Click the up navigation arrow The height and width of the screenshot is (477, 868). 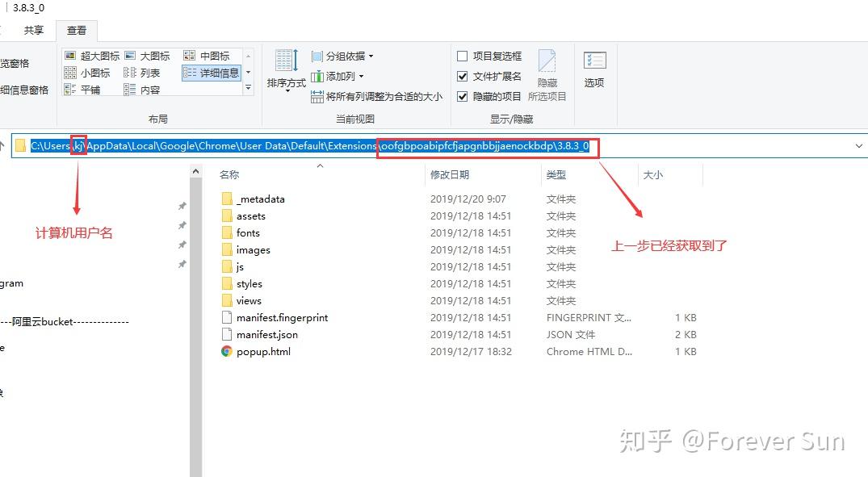click(2, 146)
